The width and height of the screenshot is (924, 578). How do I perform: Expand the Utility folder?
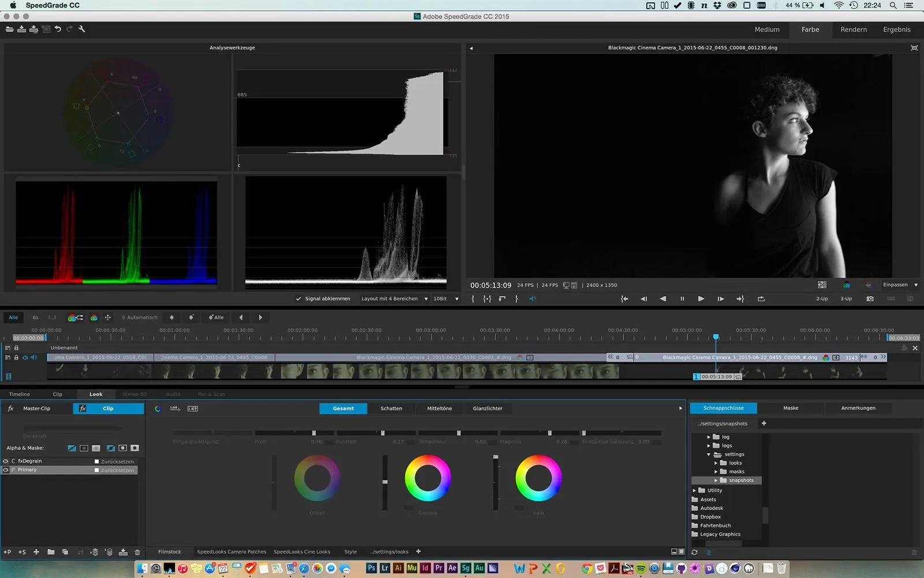[x=695, y=490]
